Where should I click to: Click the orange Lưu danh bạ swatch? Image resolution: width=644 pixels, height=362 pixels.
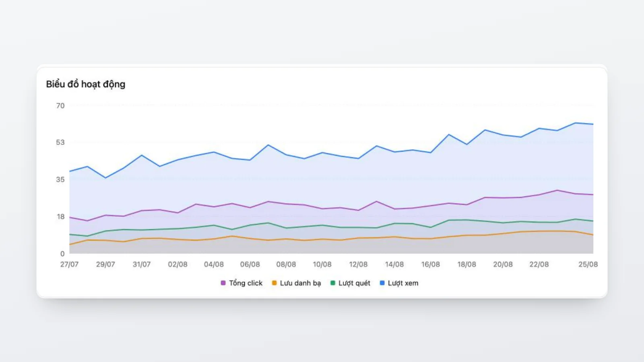click(x=274, y=283)
